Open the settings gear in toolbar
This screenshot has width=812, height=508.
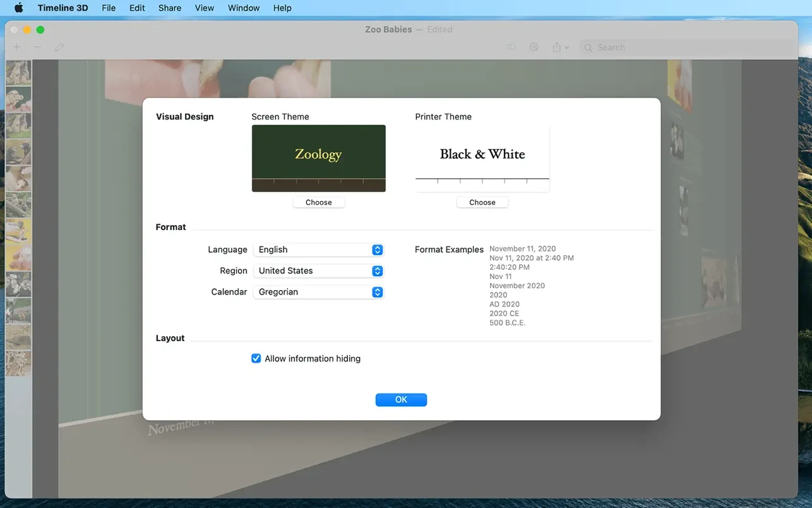coord(534,47)
